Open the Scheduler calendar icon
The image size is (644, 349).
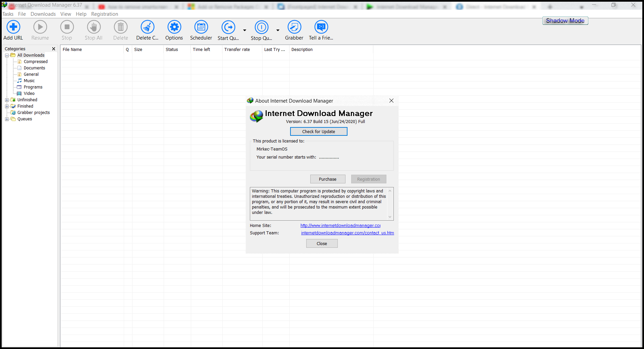click(x=201, y=27)
